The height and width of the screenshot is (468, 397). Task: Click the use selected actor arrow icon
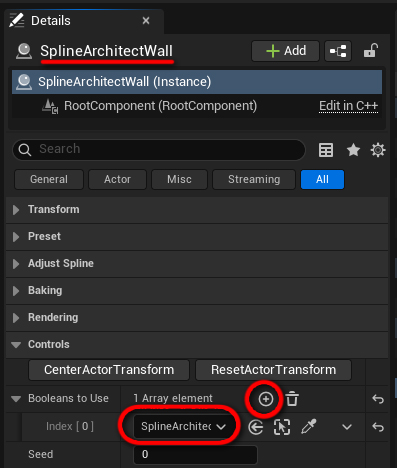pyautogui.click(x=256, y=427)
